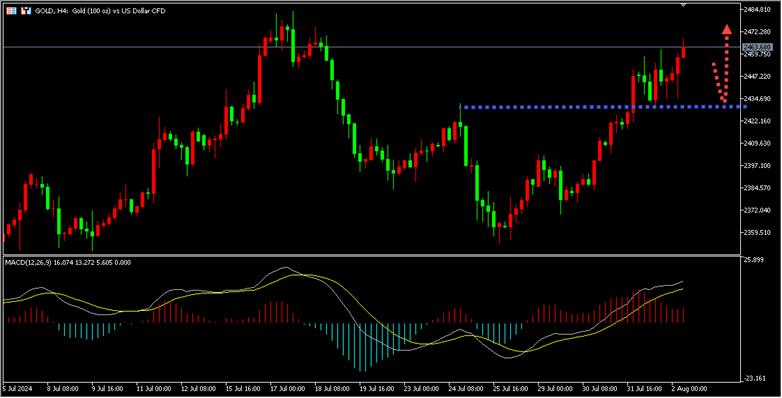Select the blue dotted horizontal resistance line
Viewport: 782px width, 398px height.
point(603,107)
